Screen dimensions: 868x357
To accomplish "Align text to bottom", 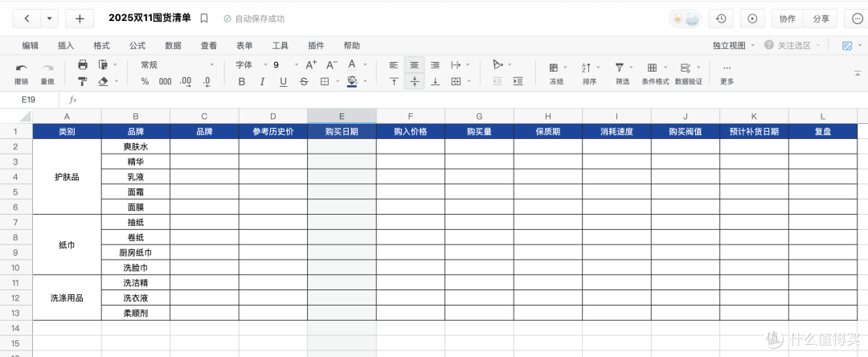I will click(435, 81).
